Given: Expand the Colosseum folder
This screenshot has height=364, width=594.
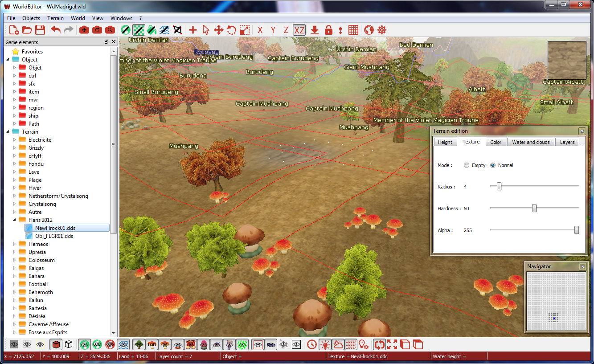Looking at the screenshot, I should click(x=14, y=260).
